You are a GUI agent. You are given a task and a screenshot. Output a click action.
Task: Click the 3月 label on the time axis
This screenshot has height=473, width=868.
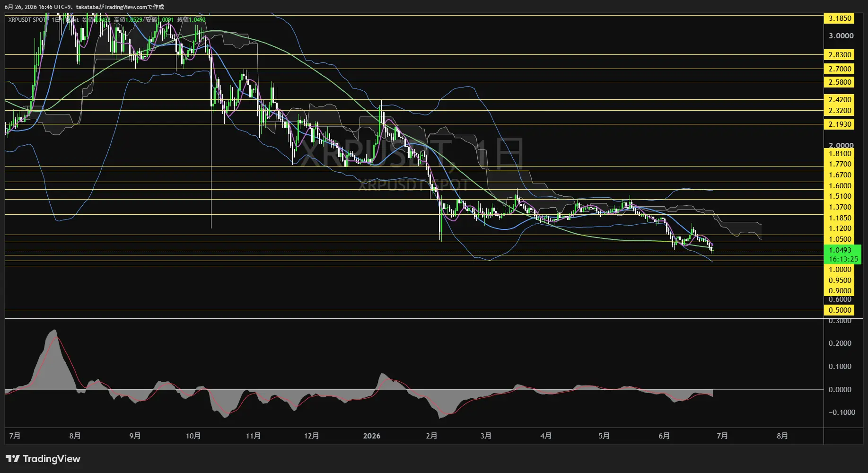click(x=486, y=436)
